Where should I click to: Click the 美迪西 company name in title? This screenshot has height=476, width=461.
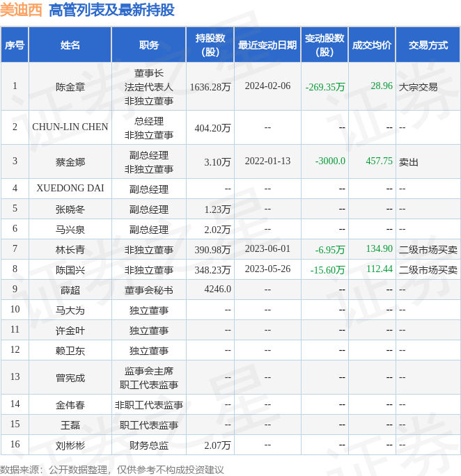pyautogui.click(x=21, y=10)
